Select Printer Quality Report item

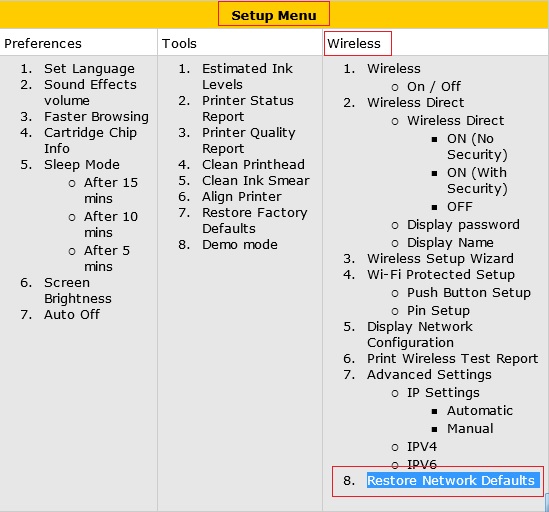(x=249, y=140)
